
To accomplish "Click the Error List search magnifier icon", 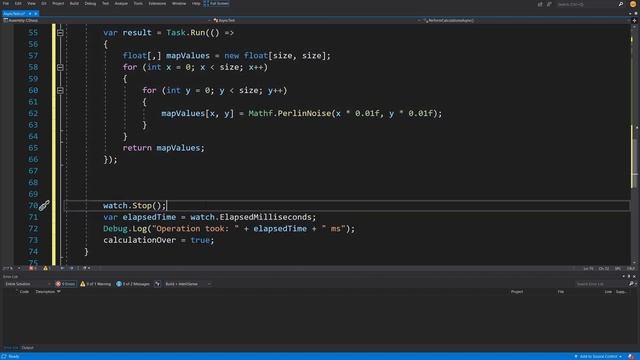I will 631,284.
